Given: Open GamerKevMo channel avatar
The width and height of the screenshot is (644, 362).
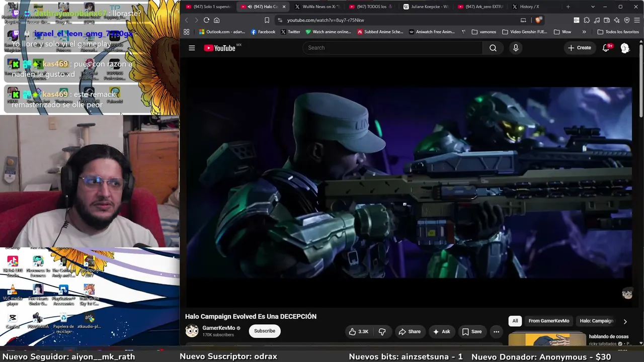Looking at the screenshot, I should [192, 331].
